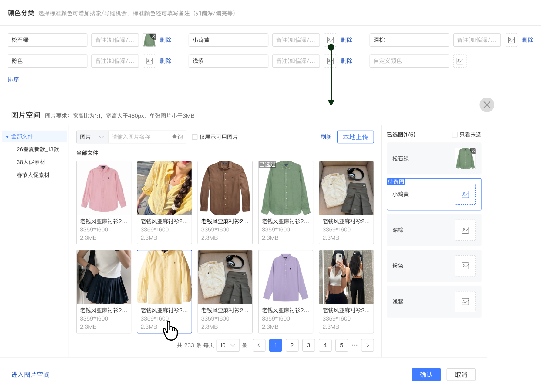Click image upload icon for 深棕 row
Image resolution: width=541 pixels, height=392 pixels.
511,40
